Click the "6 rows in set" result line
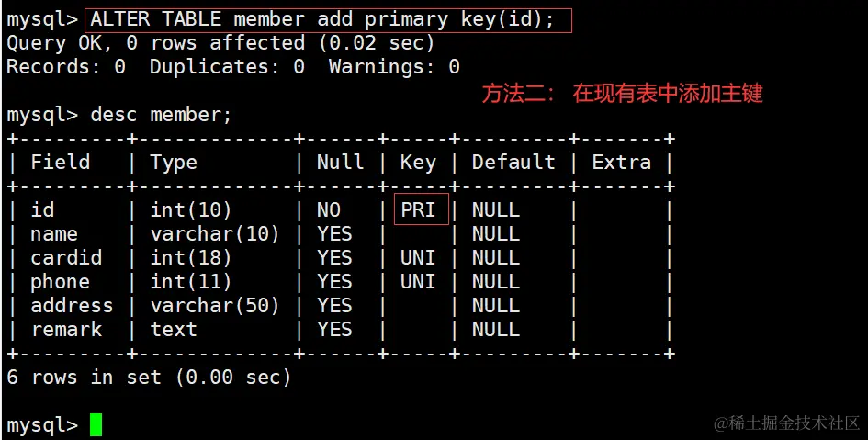Viewport: 868px width, 440px height. 149,377
